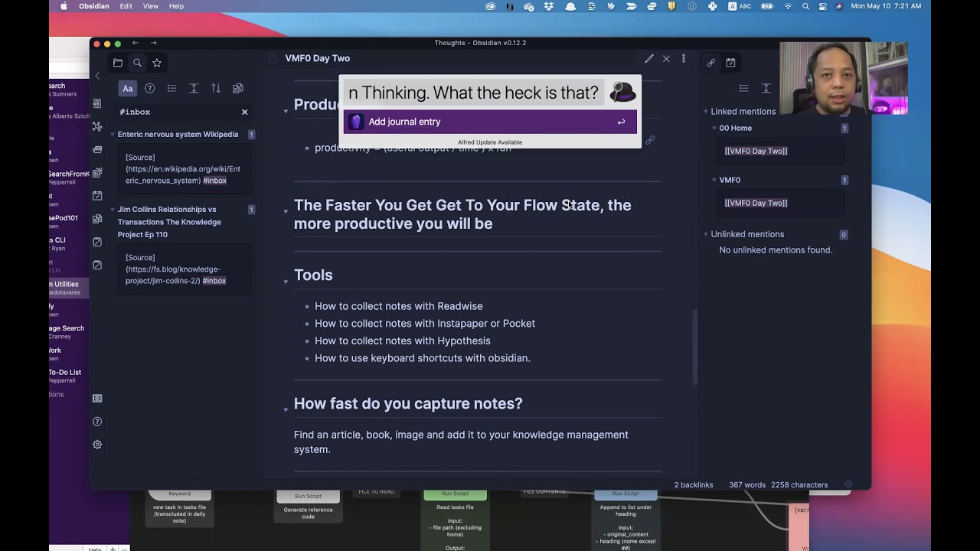Change search result sort order
This screenshot has height=551, width=980.
pos(216,89)
